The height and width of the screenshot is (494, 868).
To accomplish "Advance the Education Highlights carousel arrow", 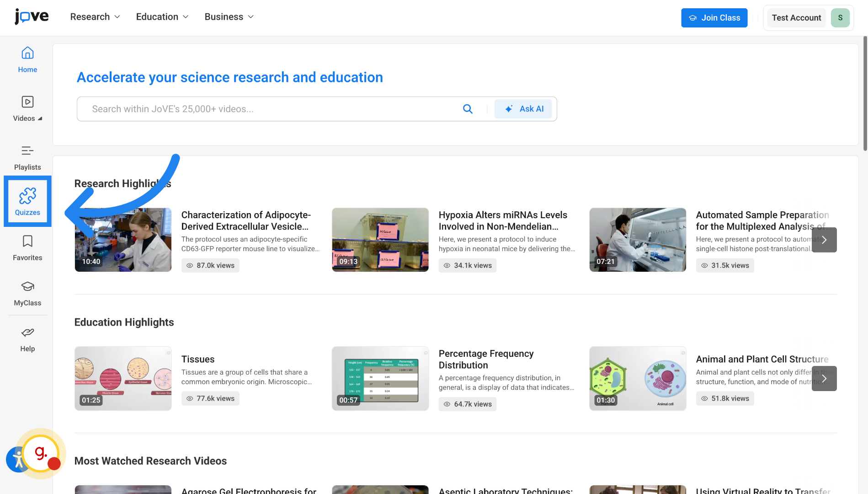I will coord(824,378).
